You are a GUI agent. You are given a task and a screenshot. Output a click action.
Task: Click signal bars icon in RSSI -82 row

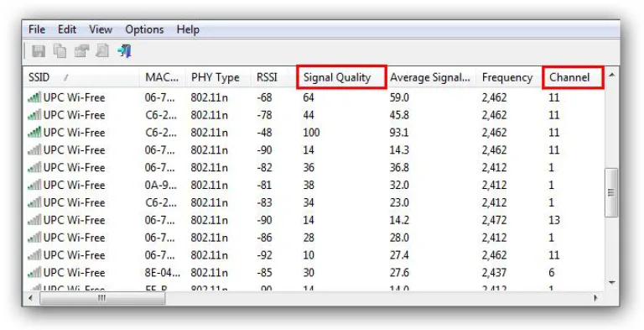tap(34, 167)
